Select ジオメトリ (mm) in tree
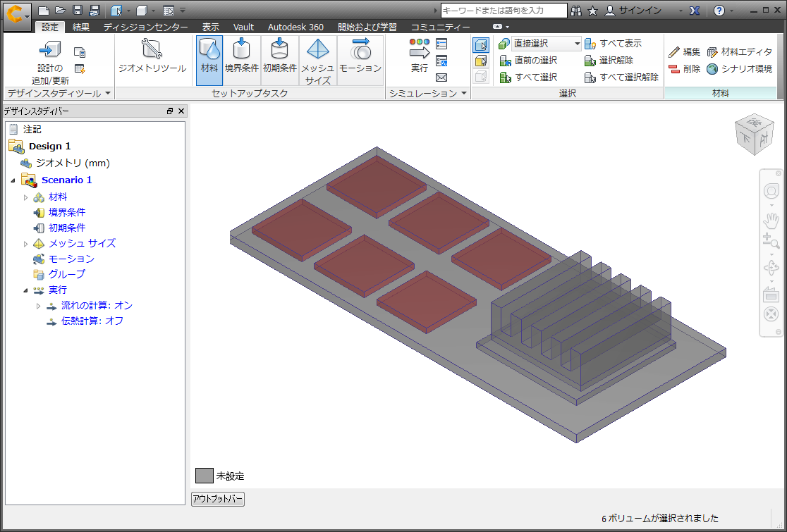Viewport: 787px width, 532px height. tap(73, 163)
